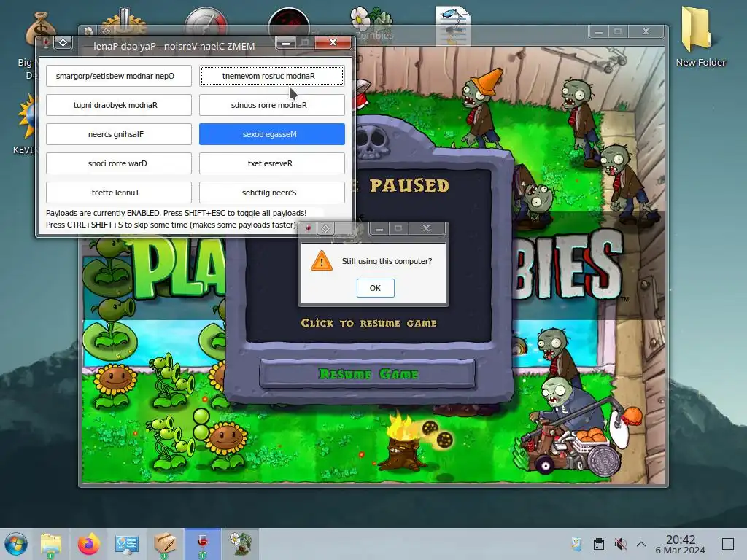This screenshot has height=560, width=747.
Task: Click the 'Payloads are currently ENABLED' status text
Action: [x=177, y=213]
